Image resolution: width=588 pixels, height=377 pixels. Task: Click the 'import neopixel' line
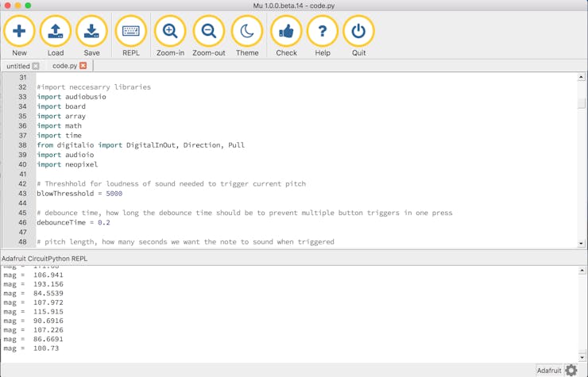[67, 164]
